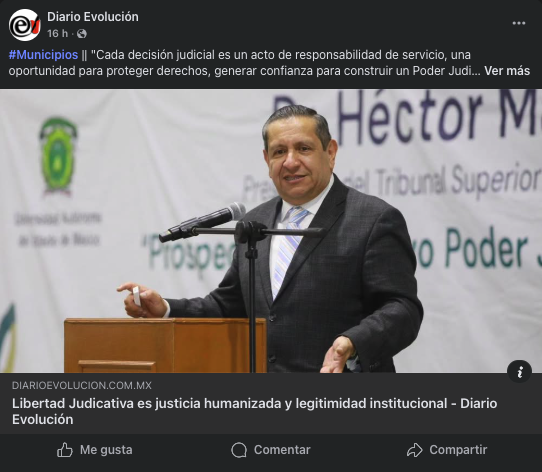Click the speech bubble Comentar icon
Image resolution: width=542 pixels, height=472 pixels.
(x=239, y=450)
